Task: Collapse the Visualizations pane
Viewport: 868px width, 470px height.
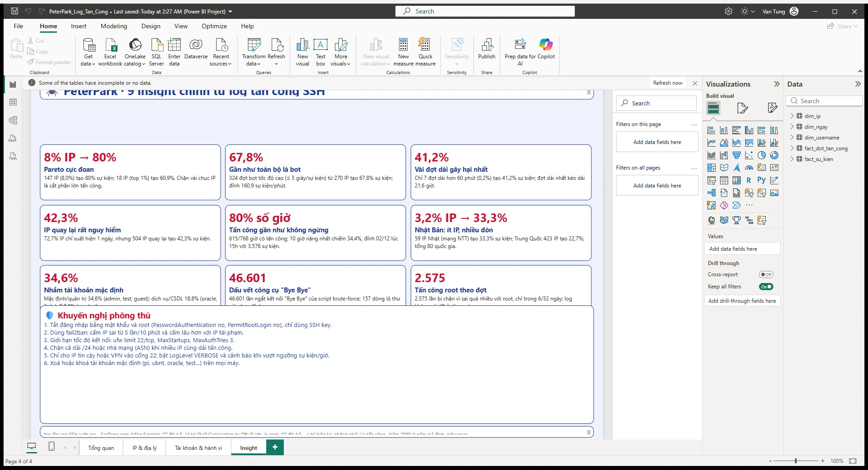Action: (777, 84)
